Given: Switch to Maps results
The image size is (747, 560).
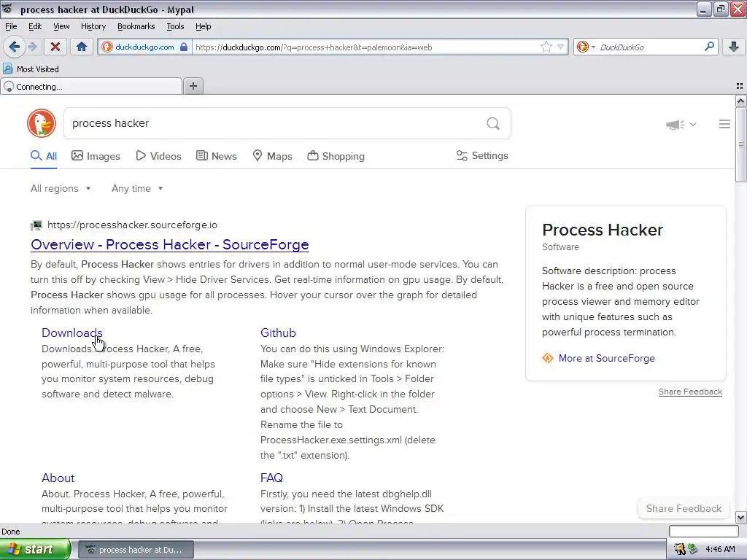Looking at the screenshot, I should click(272, 156).
